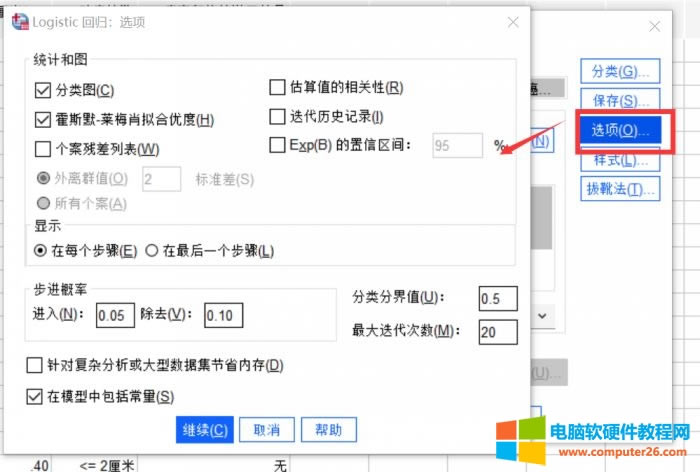Check the 迭代历史记录 option

click(x=279, y=117)
